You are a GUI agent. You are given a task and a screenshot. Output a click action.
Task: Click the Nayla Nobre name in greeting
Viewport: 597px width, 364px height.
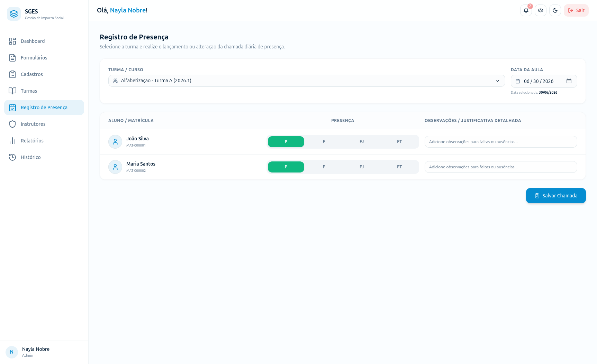128,10
